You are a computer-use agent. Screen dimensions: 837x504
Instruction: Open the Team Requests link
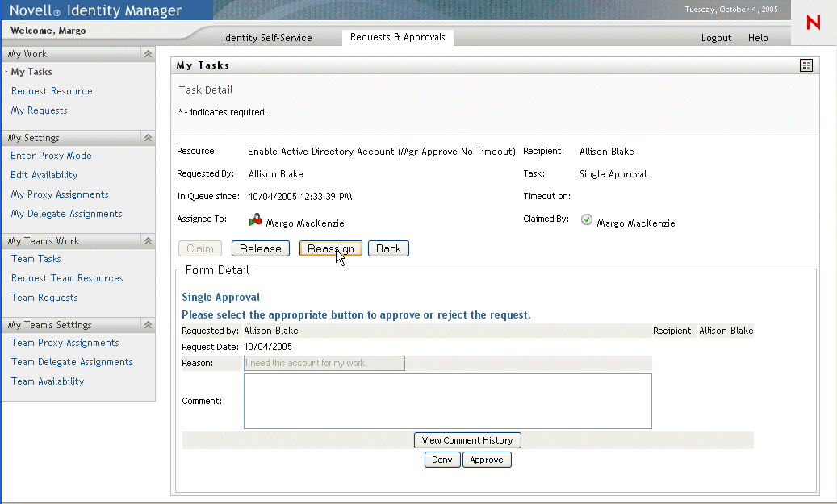(x=44, y=298)
